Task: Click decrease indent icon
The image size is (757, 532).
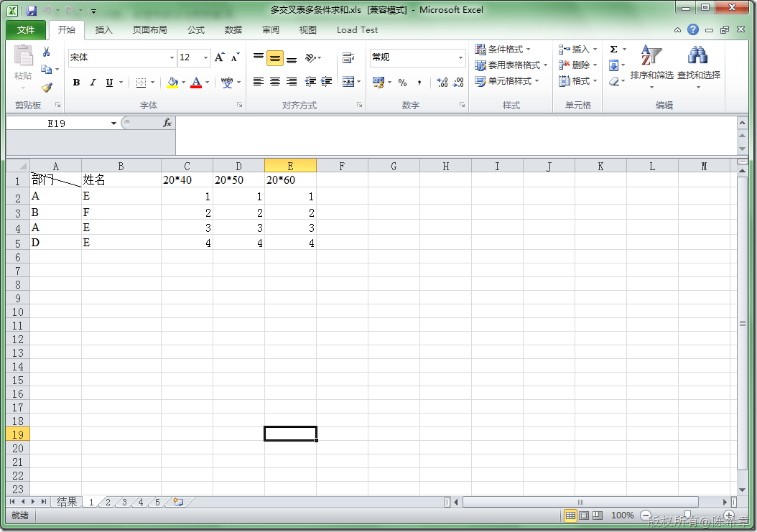Action: point(310,82)
